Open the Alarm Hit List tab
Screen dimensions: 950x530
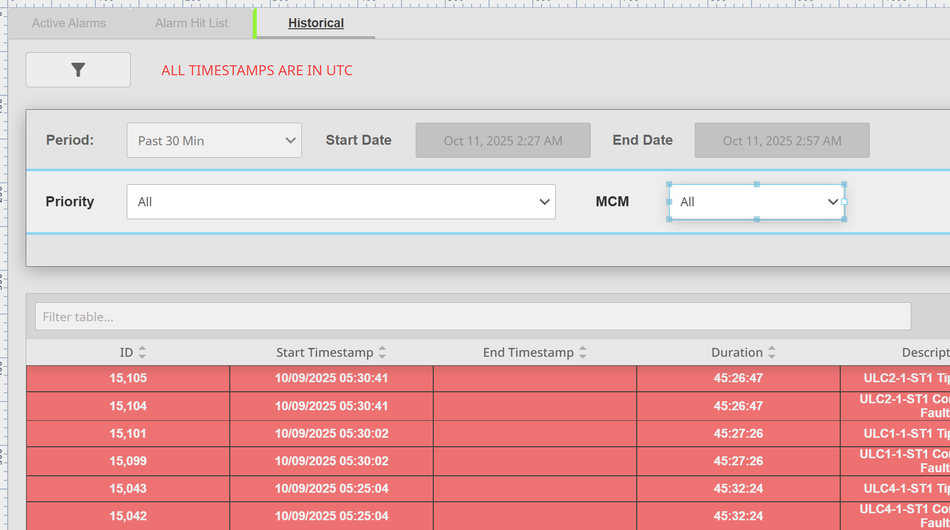(x=191, y=23)
